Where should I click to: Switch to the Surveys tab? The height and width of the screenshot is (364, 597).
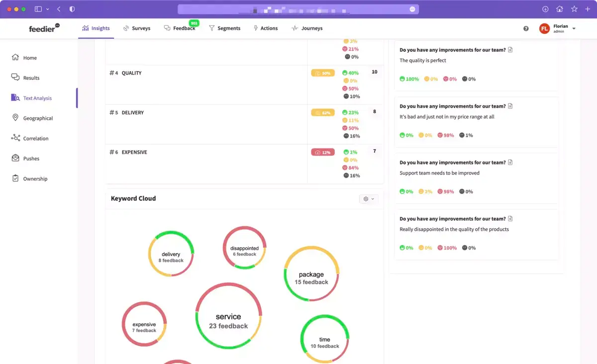137,28
